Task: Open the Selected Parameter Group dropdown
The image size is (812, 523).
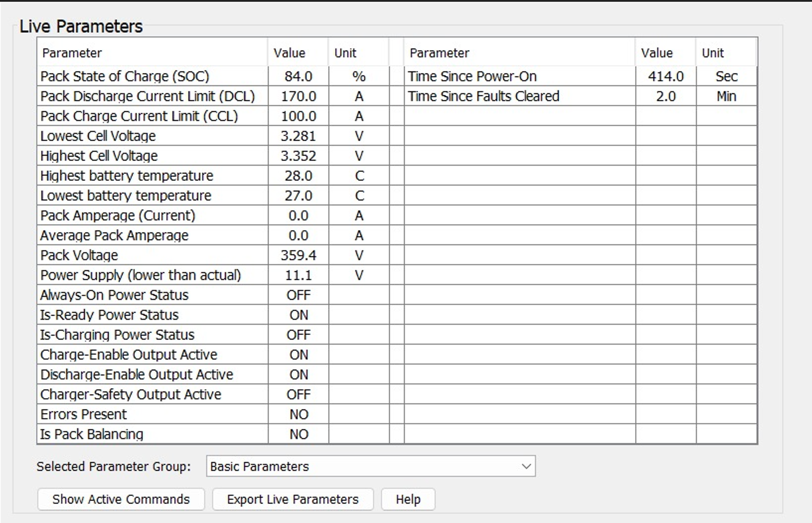Action: point(370,466)
